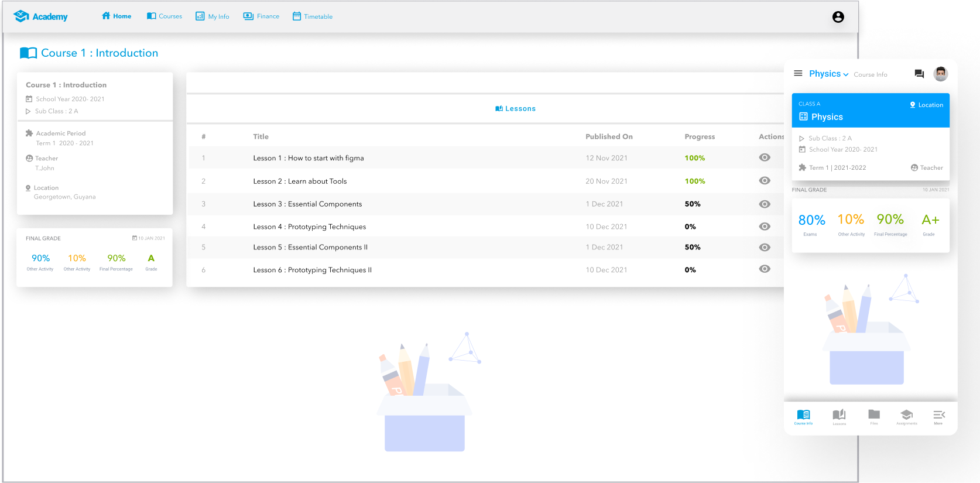Open Files in the bottom navigation
The image size is (980, 483).
[873, 416]
